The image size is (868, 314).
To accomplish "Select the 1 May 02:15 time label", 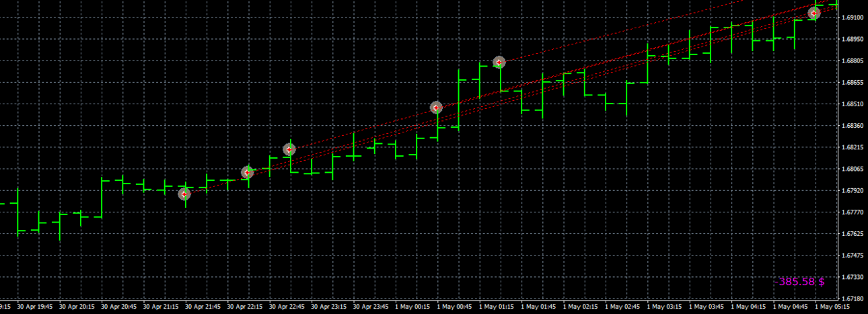I will point(581,307).
